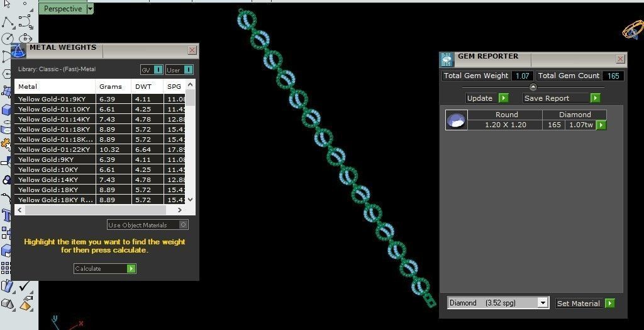
Task: Open the Group objects tool
Action: pyautogui.click(x=6, y=233)
